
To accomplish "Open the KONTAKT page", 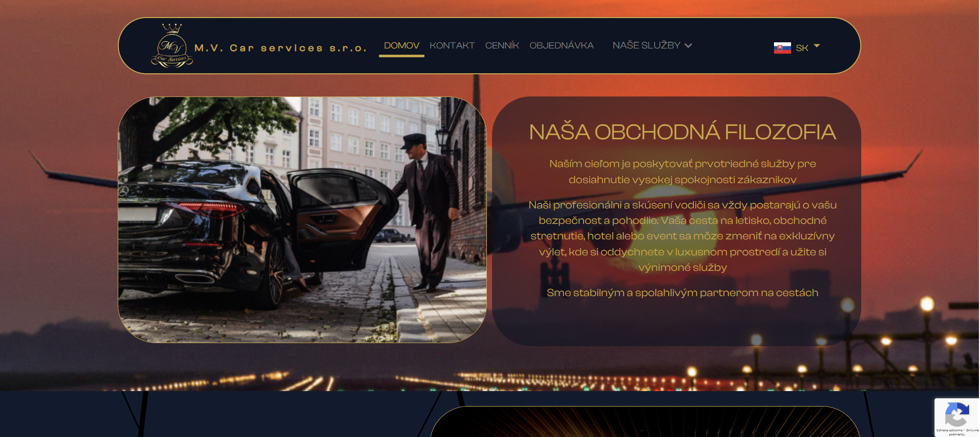I will click(452, 45).
